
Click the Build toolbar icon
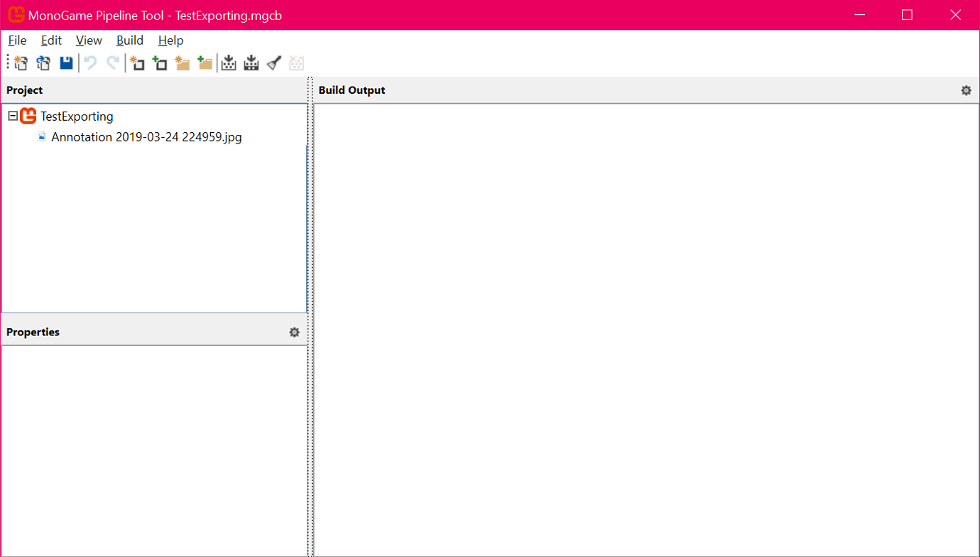229,63
